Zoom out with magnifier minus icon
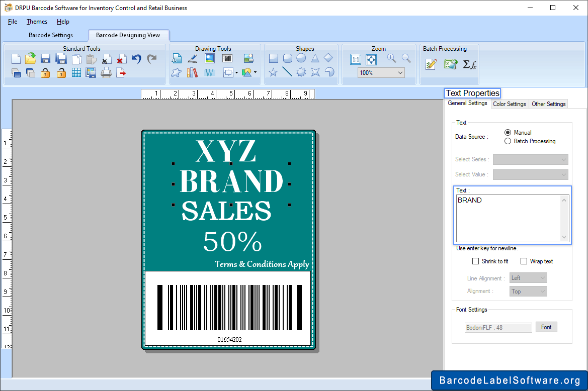The width and height of the screenshot is (588, 391). pyautogui.click(x=406, y=58)
